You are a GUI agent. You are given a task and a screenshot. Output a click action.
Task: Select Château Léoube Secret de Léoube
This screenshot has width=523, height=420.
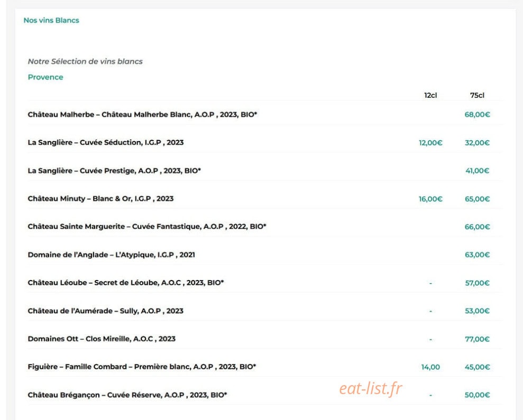[126, 283]
